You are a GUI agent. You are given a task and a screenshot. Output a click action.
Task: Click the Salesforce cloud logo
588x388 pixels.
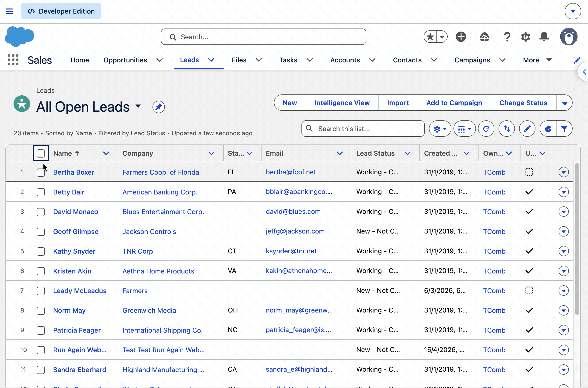20,37
